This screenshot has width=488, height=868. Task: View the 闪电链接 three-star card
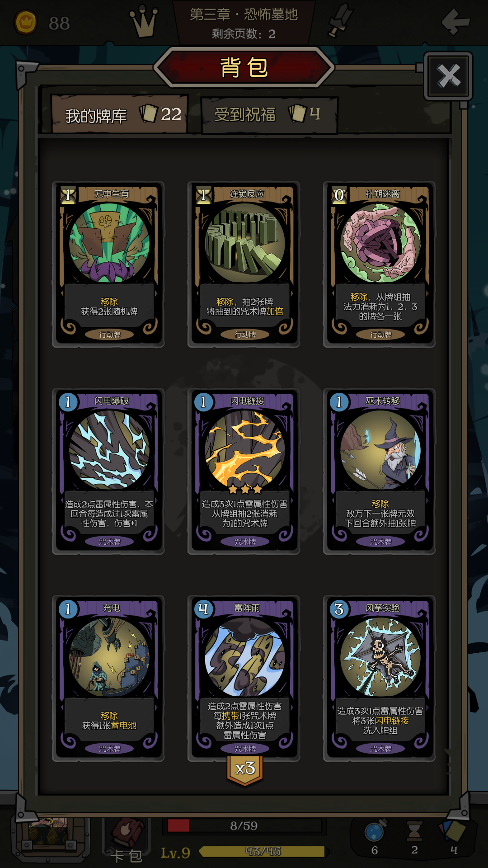[x=244, y=471]
